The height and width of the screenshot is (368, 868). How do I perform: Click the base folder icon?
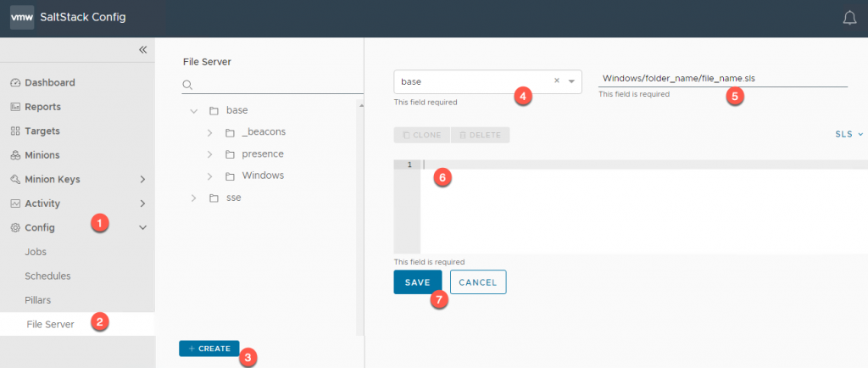[214, 111]
